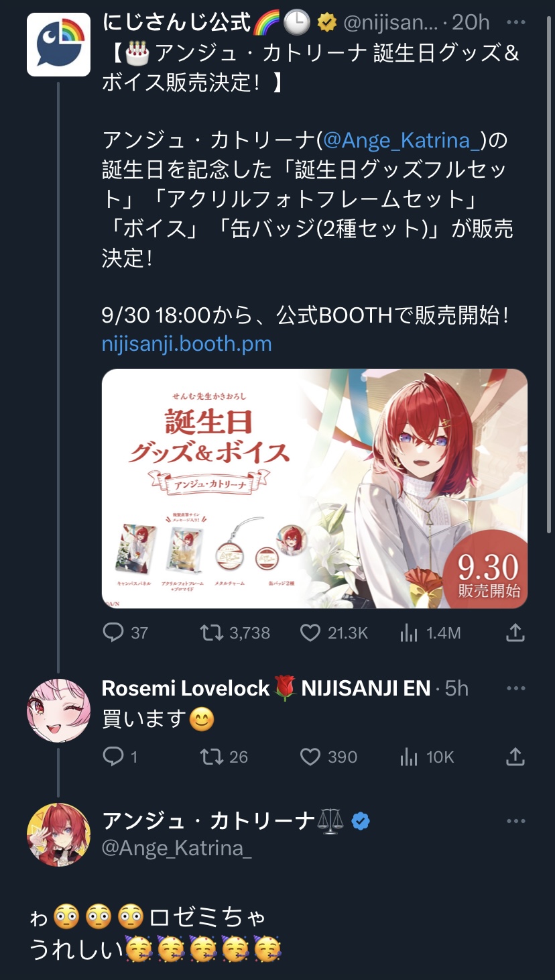This screenshot has height=980, width=555.
Task: Like Rosemi Lovelock's reply with 390 likes
Action: (x=328, y=757)
